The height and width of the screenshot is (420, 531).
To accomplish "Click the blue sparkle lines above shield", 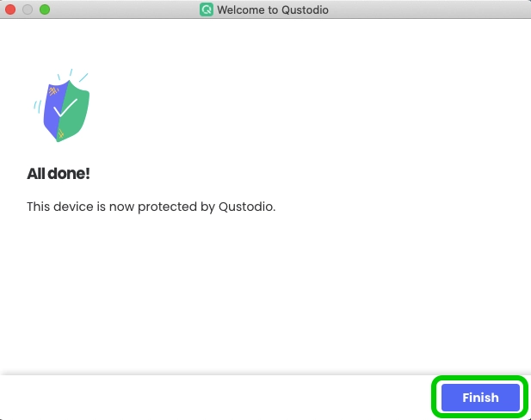I will (x=72, y=75).
